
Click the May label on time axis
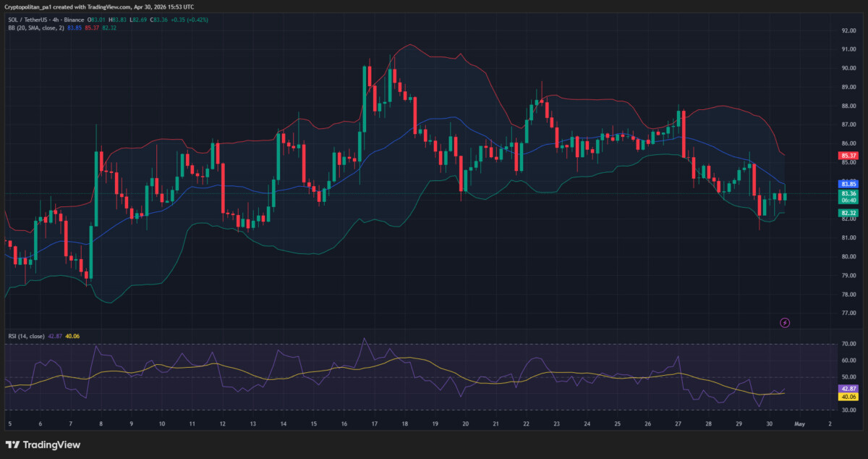coord(799,424)
